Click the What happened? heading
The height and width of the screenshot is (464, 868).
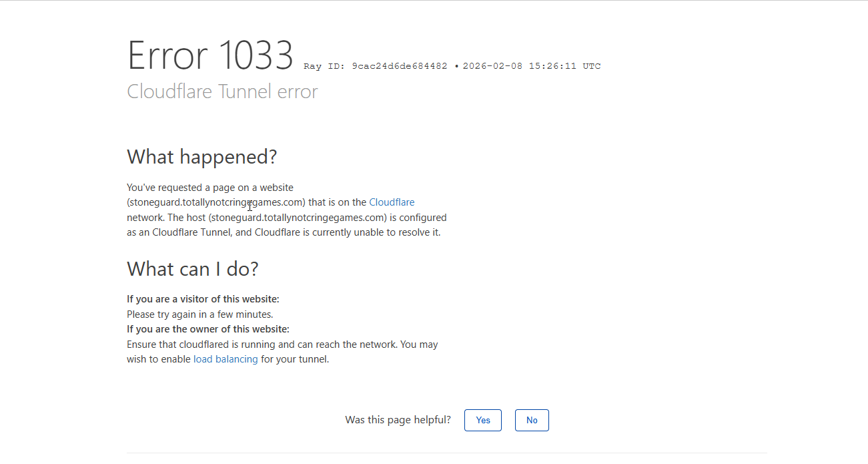point(201,157)
